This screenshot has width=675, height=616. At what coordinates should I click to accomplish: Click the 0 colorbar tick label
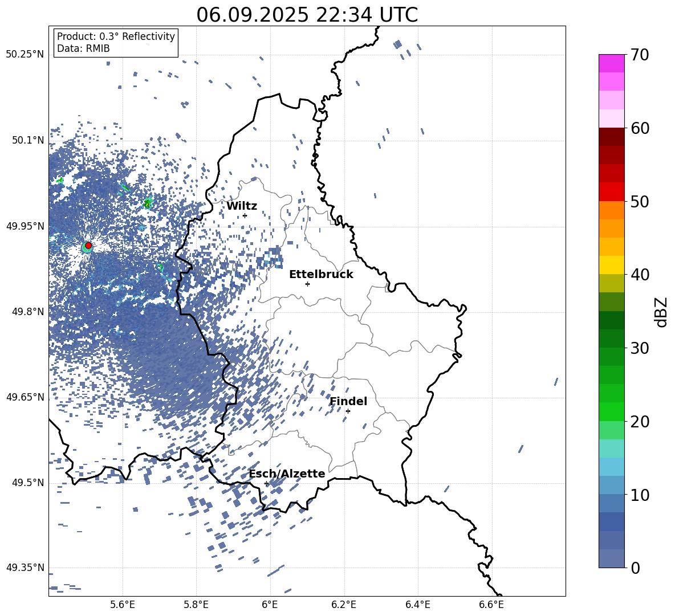coord(635,568)
